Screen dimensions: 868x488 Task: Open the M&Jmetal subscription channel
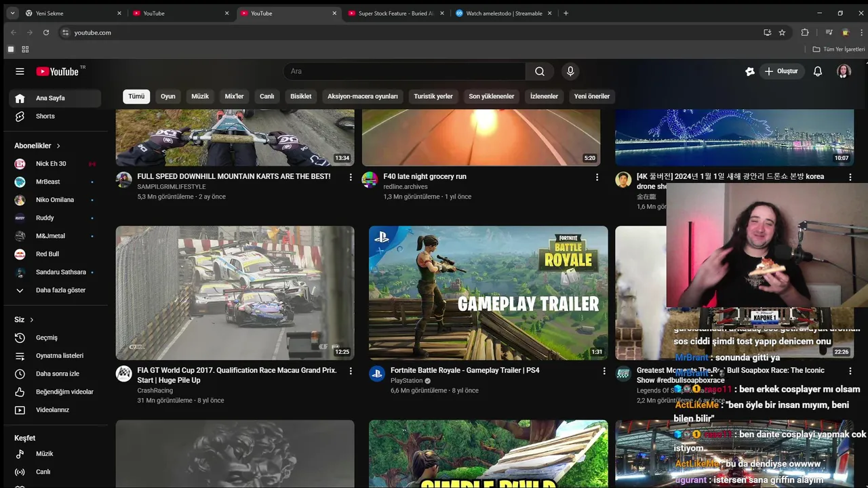pyautogui.click(x=55, y=236)
